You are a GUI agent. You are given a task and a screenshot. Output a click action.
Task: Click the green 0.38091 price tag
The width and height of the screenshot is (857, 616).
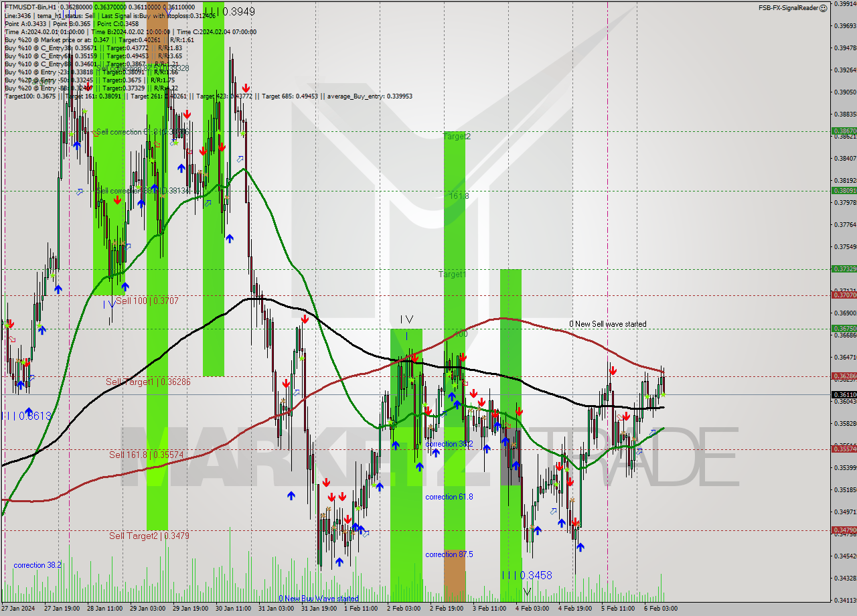(x=844, y=190)
